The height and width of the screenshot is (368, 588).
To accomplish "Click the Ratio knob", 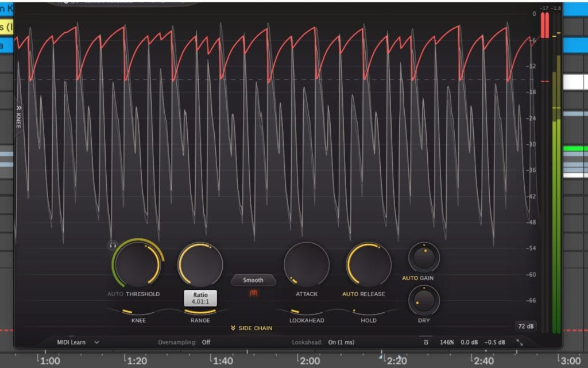I will (200, 264).
